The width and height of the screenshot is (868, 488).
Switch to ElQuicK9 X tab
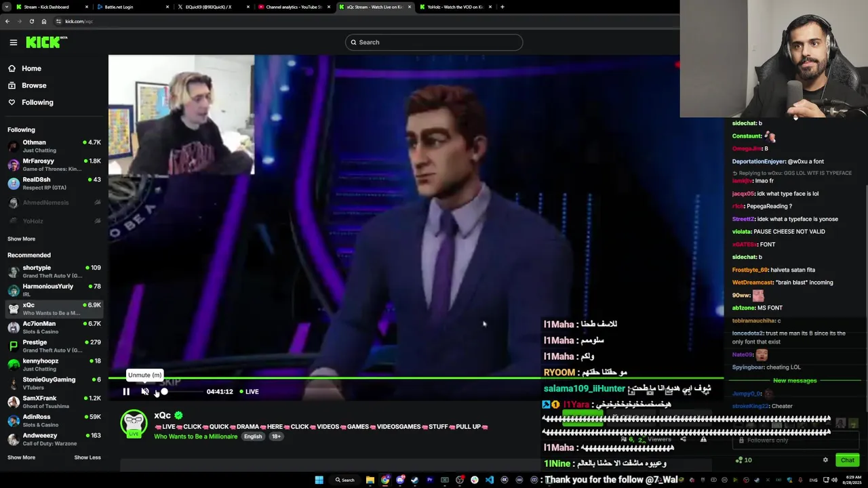(212, 7)
